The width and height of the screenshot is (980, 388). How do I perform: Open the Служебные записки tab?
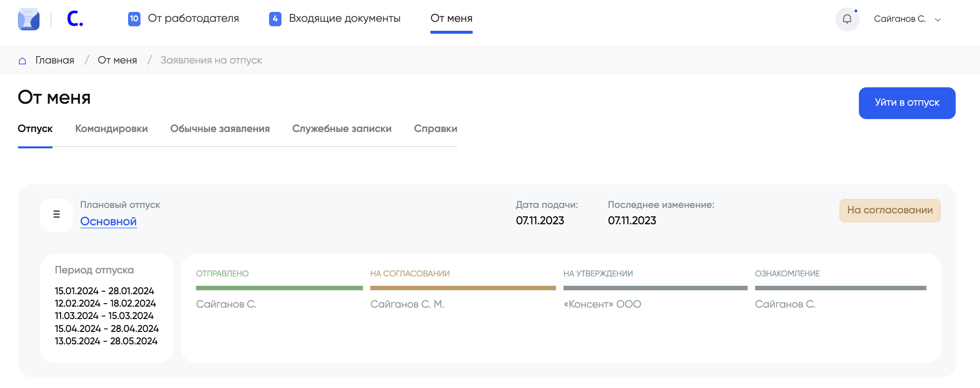pos(342,129)
